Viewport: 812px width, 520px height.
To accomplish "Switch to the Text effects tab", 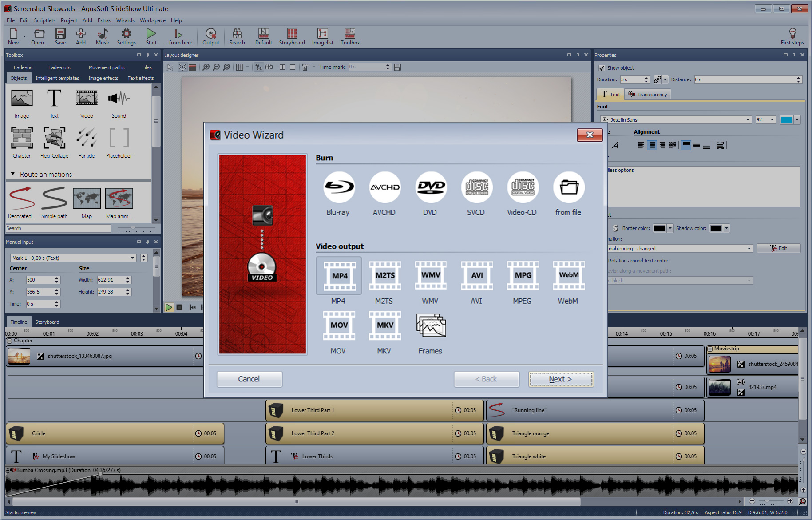I will point(140,78).
